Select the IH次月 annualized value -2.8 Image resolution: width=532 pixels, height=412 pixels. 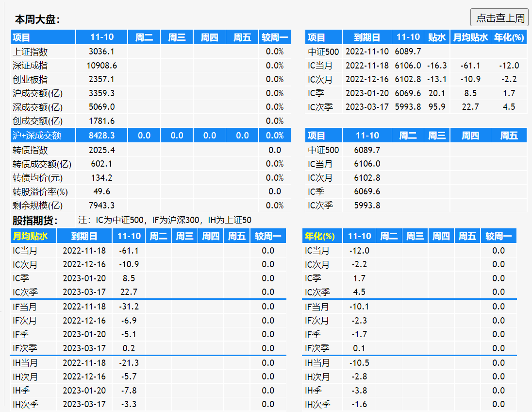click(359, 377)
